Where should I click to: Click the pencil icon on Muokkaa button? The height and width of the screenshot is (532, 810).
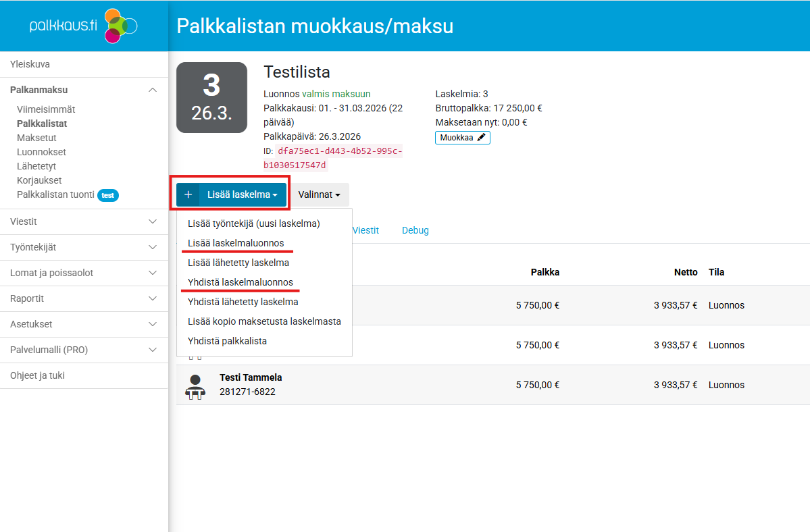click(481, 138)
